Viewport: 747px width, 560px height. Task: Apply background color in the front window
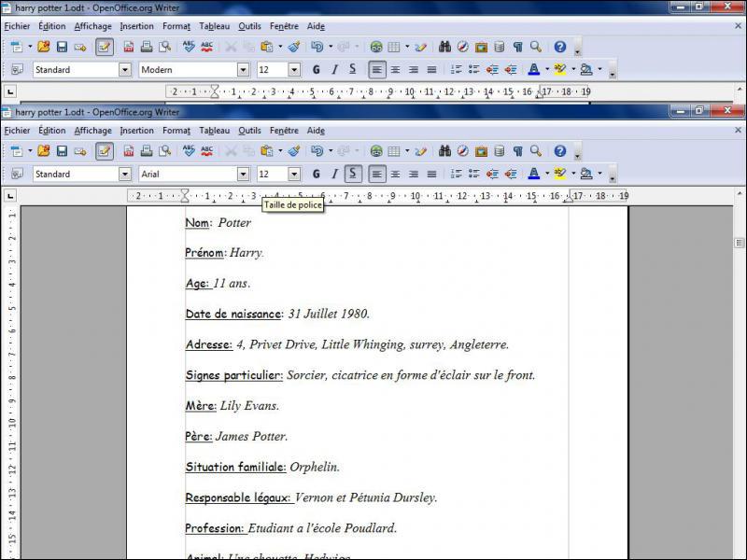coord(586,174)
